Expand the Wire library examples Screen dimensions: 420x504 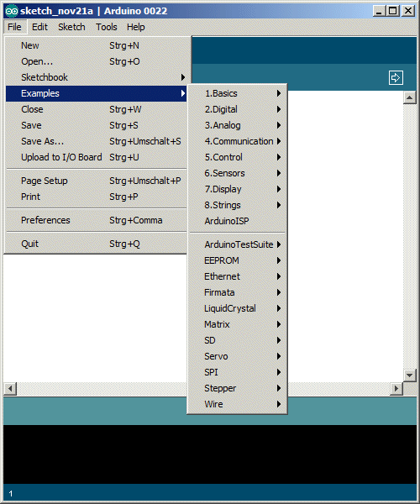pos(237,404)
